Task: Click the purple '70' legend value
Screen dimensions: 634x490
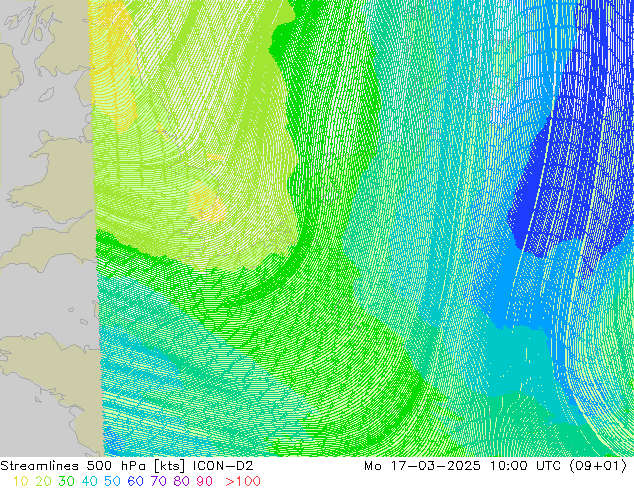Action: point(158,482)
